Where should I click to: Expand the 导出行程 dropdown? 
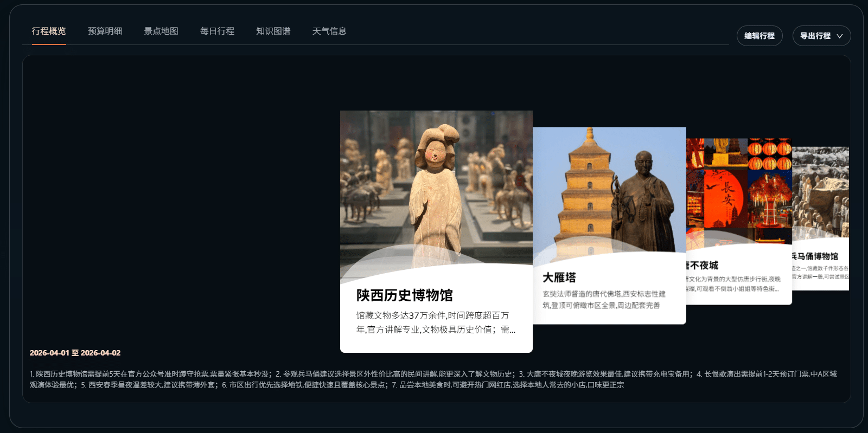pos(822,36)
